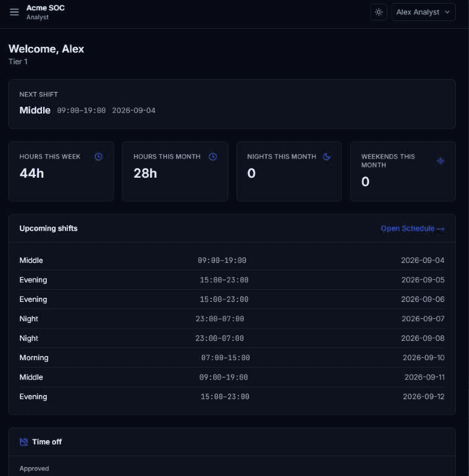This screenshot has width=469, height=476.
Task: Click the Tier 1 label
Action: click(18, 62)
